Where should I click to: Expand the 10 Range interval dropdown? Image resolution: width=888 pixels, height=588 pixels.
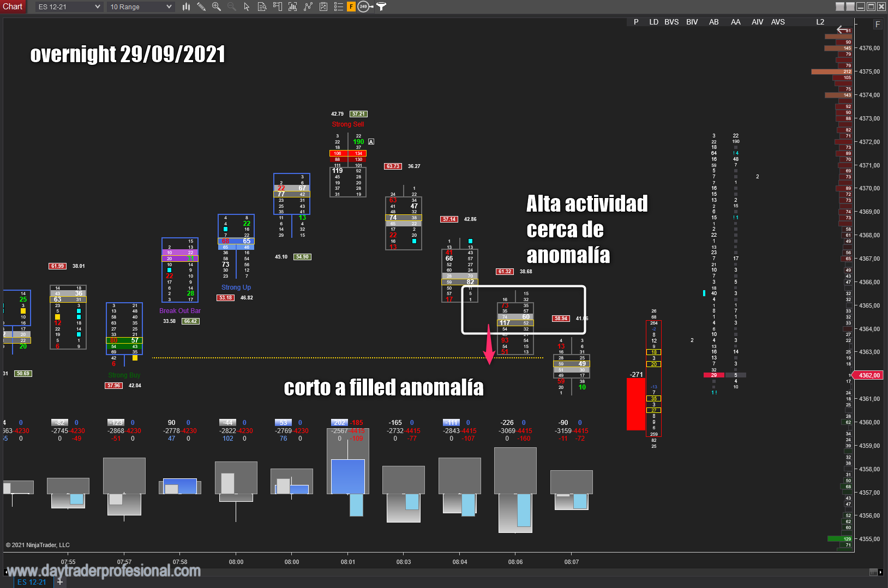pyautogui.click(x=141, y=7)
